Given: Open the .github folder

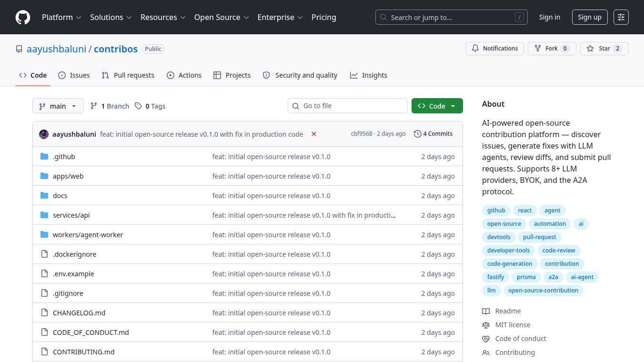Looking at the screenshot, I should [x=64, y=157].
